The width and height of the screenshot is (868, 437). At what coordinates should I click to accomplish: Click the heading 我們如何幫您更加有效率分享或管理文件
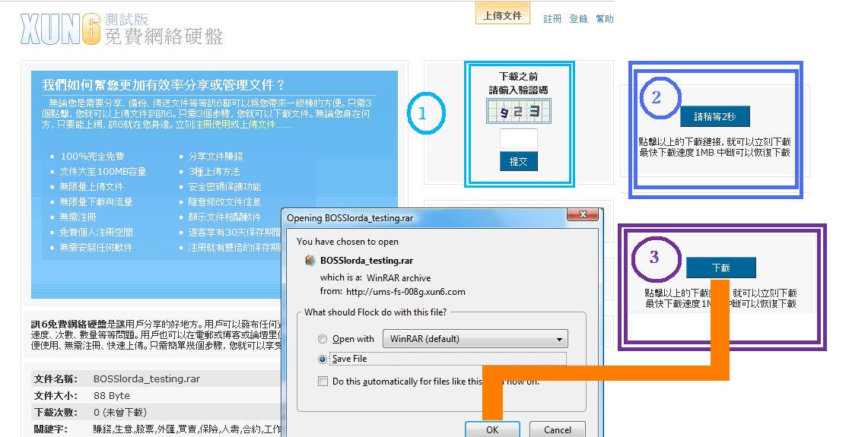click(x=164, y=84)
